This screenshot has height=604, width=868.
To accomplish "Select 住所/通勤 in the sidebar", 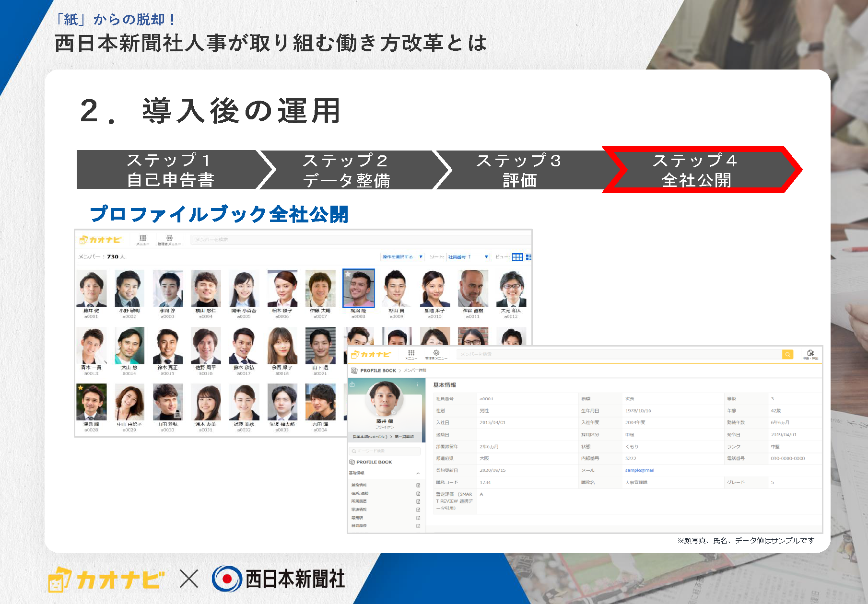I will tap(360, 493).
